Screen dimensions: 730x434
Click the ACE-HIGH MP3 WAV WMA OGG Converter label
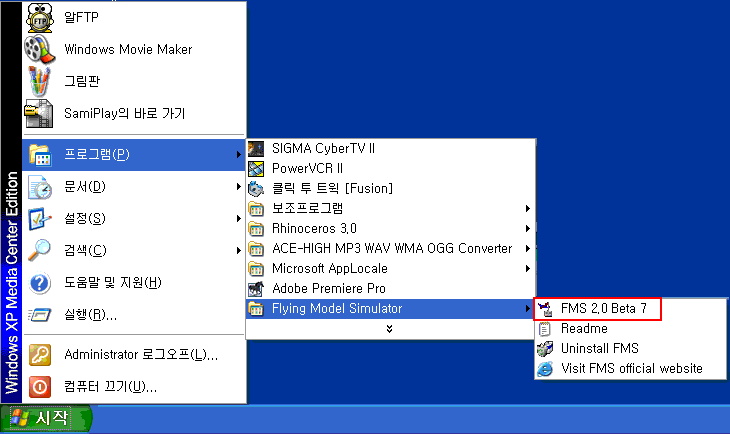point(392,249)
